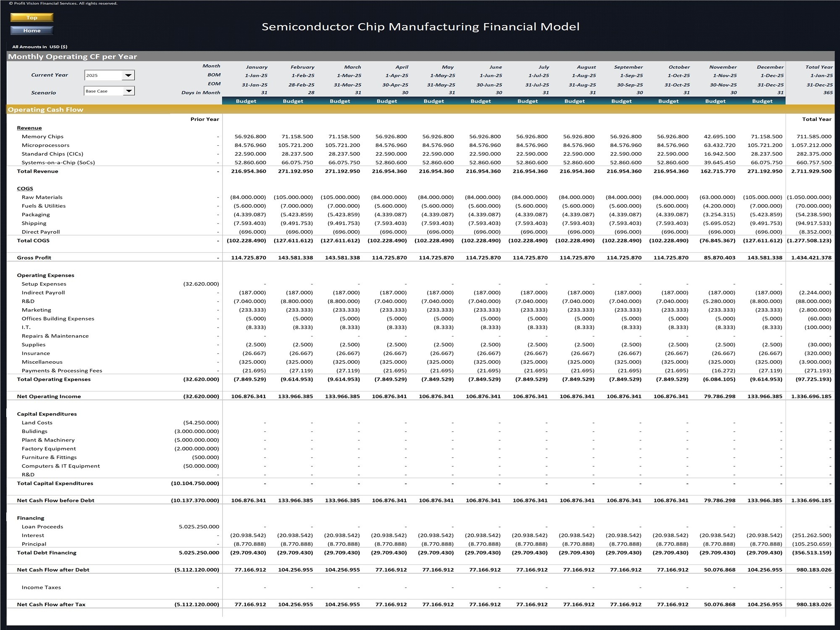Click Loan Proceeds value 5.025.250.000
The width and height of the screenshot is (840, 630).
199,527
